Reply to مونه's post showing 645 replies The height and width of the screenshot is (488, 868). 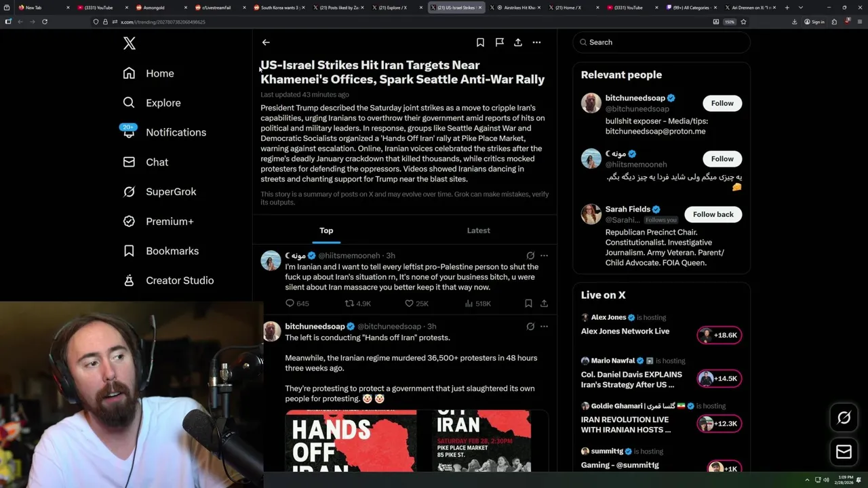point(297,304)
